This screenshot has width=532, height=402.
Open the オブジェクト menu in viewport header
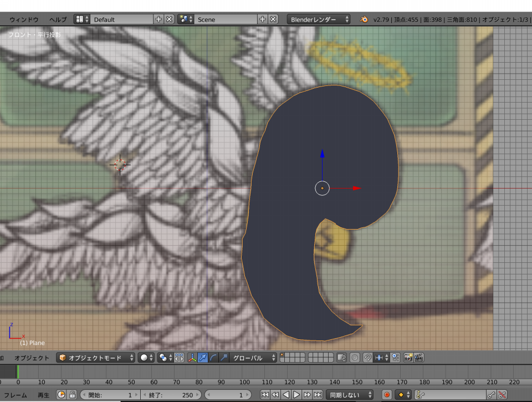click(x=32, y=358)
